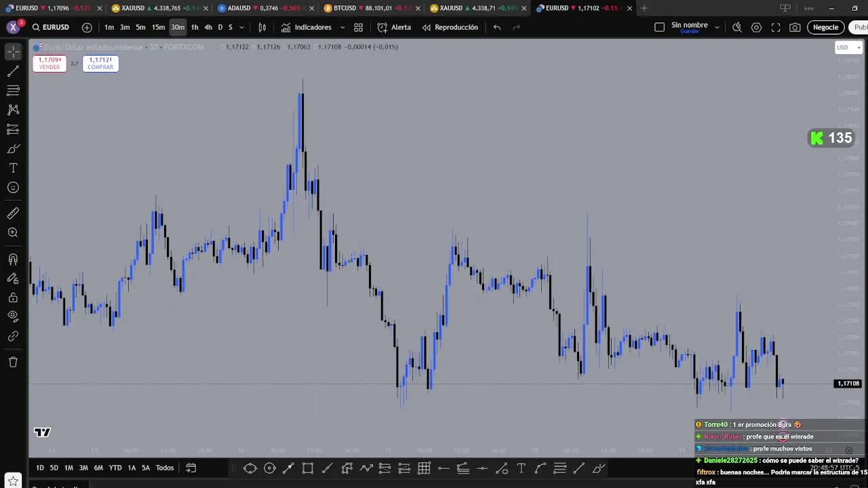Viewport: 868px width, 488px height.
Task: Set the date range to Todos
Action: point(165,468)
